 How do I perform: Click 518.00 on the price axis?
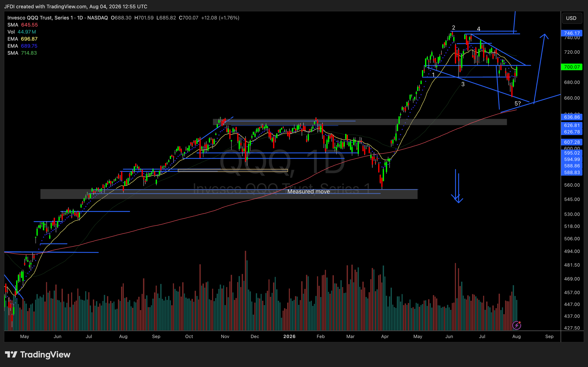(572, 226)
